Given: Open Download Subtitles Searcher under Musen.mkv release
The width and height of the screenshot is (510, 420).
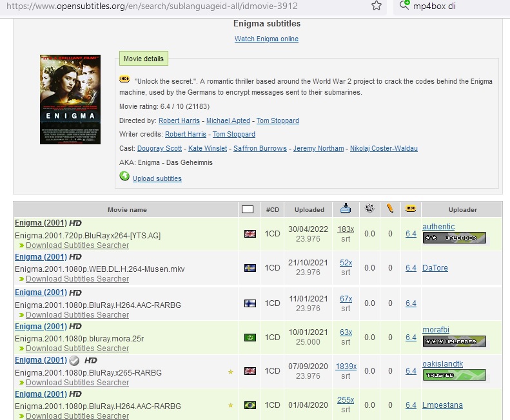Looking at the screenshot, I should [x=77, y=279].
